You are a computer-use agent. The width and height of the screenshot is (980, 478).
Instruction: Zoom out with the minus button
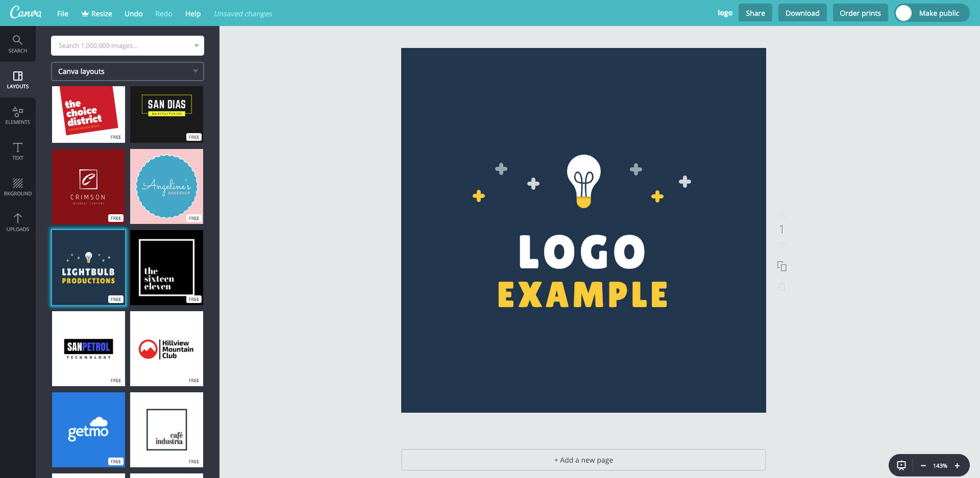pyautogui.click(x=923, y=465)
